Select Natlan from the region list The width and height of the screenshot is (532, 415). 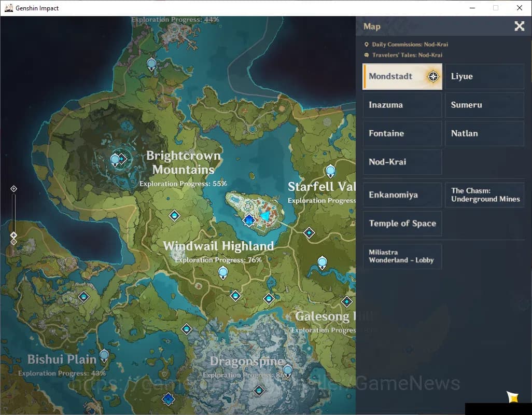pyautogui.click(x=484, y=133)
